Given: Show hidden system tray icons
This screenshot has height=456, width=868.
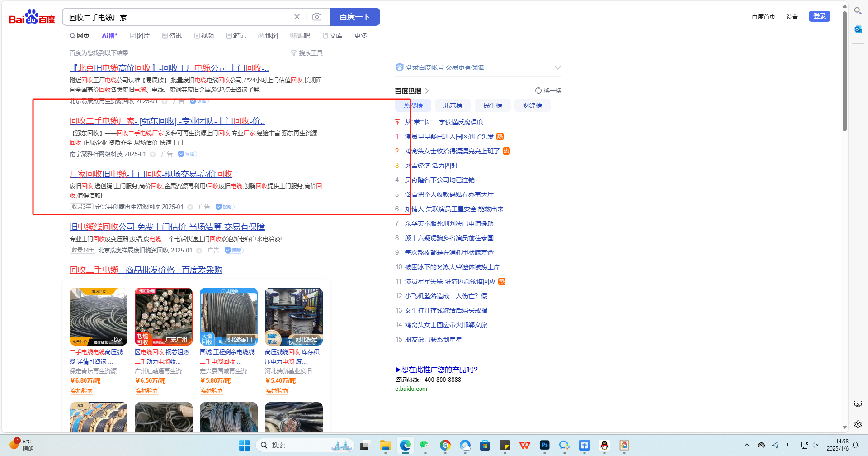Looking at the screenshot, I should coord(746,445).
